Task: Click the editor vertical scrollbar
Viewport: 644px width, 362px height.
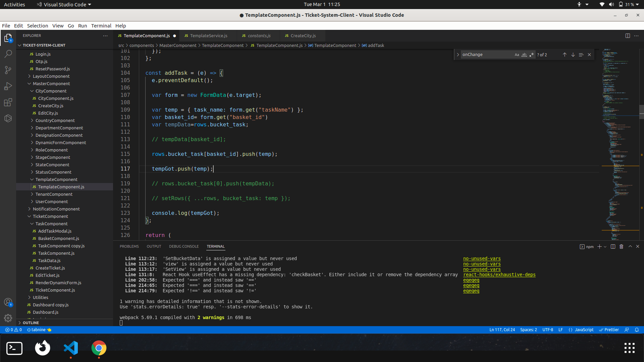Action: tap(642, 112)
